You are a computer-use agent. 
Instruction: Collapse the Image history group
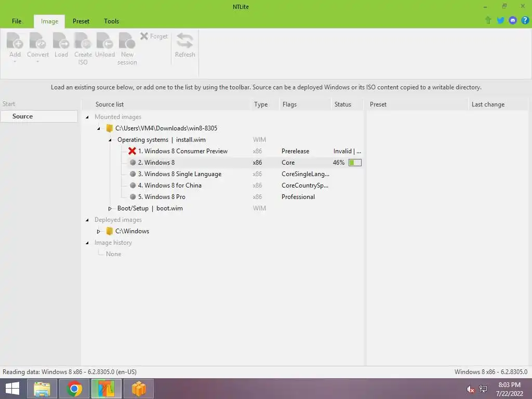coord(87,243)
